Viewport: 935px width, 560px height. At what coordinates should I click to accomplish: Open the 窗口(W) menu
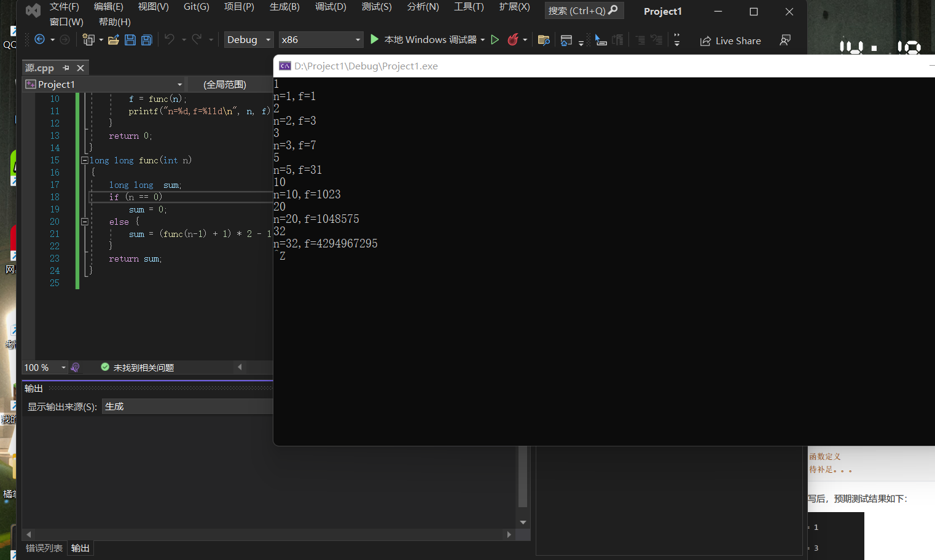click(x=66, y=22)
